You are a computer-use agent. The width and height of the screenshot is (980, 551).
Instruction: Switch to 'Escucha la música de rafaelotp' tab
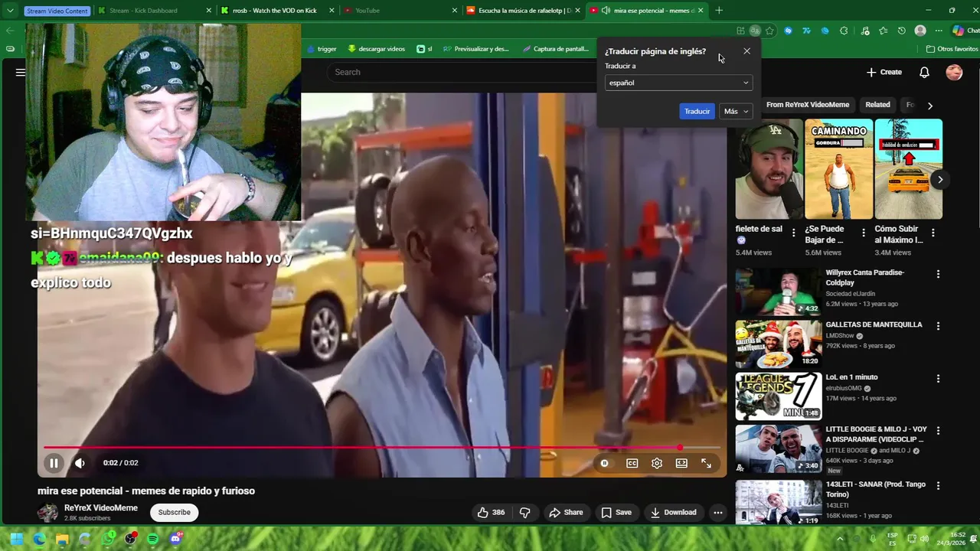523,11
